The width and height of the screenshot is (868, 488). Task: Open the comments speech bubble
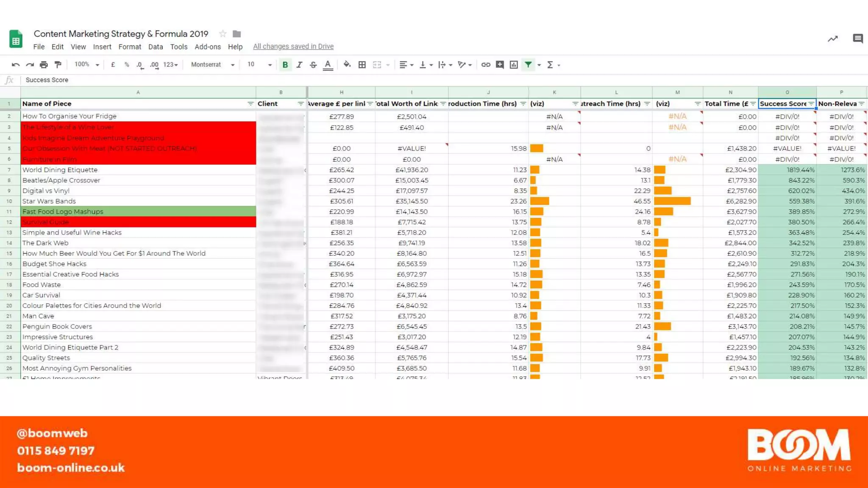857,39
